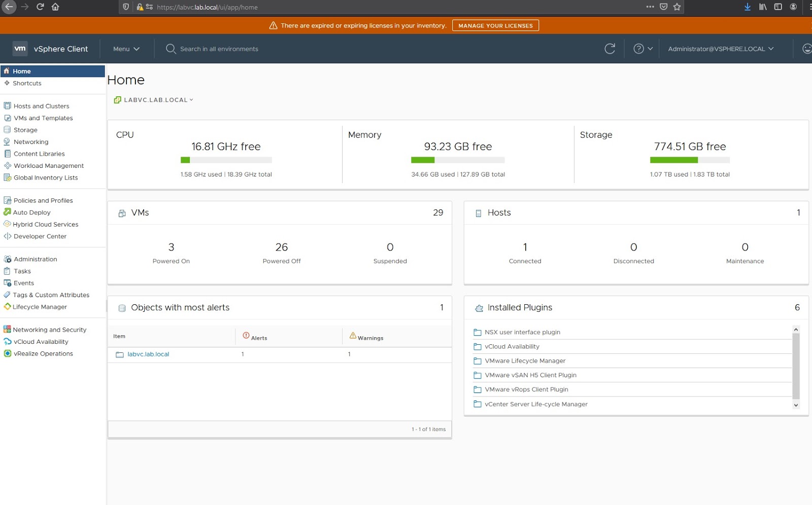
Task: Go to Tasks in the sidebar
Action: coord(22,271)
